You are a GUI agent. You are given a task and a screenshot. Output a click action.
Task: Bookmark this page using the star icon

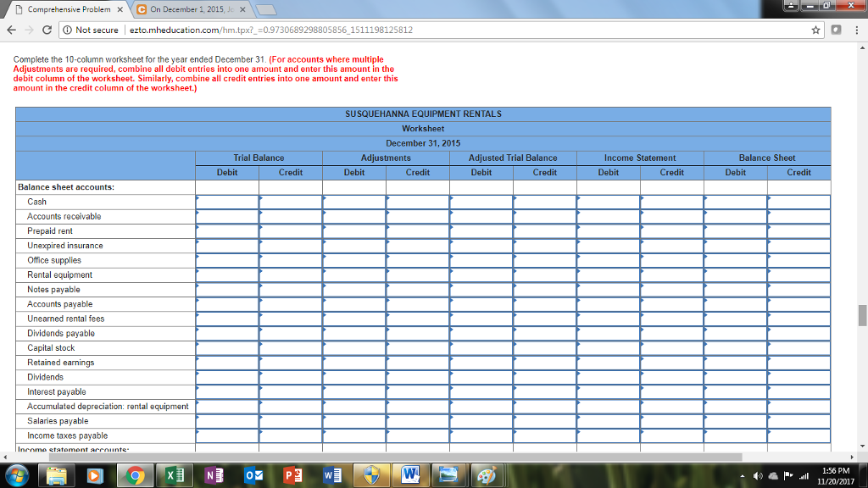pos(815,30)
